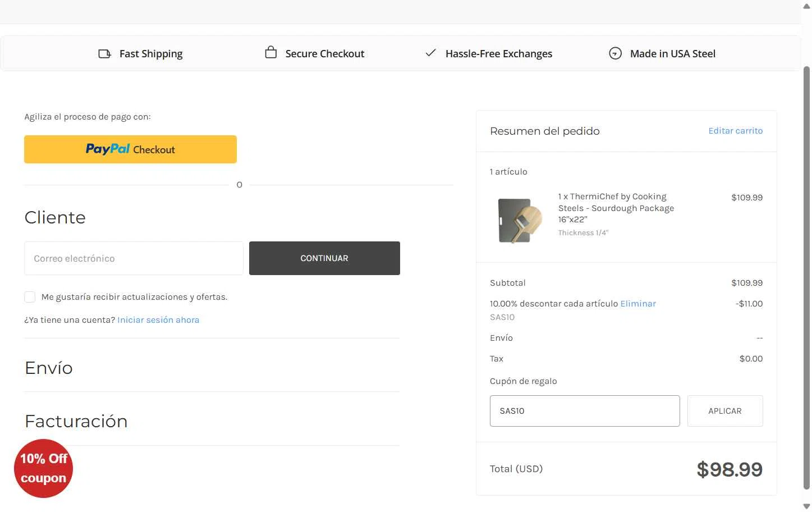Image resolution: width=812 pixels, height=512 pixels.
Task: Click the Hassle-Free Exchanges checkmark icon
Action: point(430,53)
